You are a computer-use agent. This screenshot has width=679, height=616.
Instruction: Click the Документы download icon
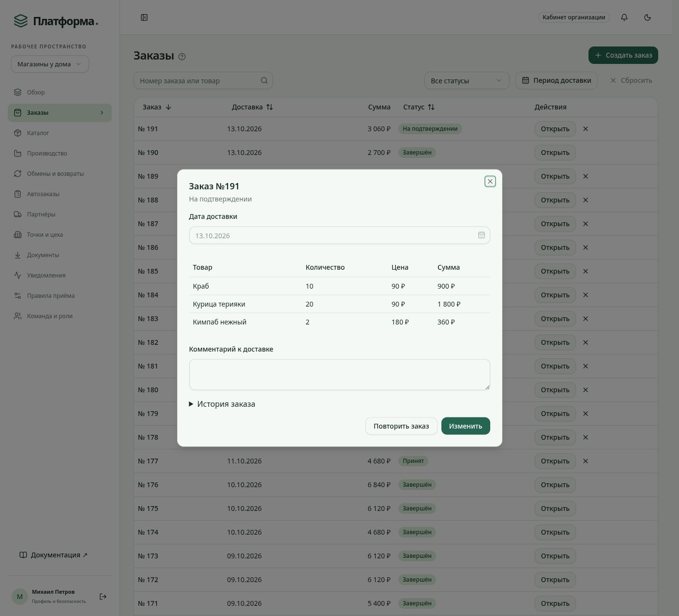point(18,255)
